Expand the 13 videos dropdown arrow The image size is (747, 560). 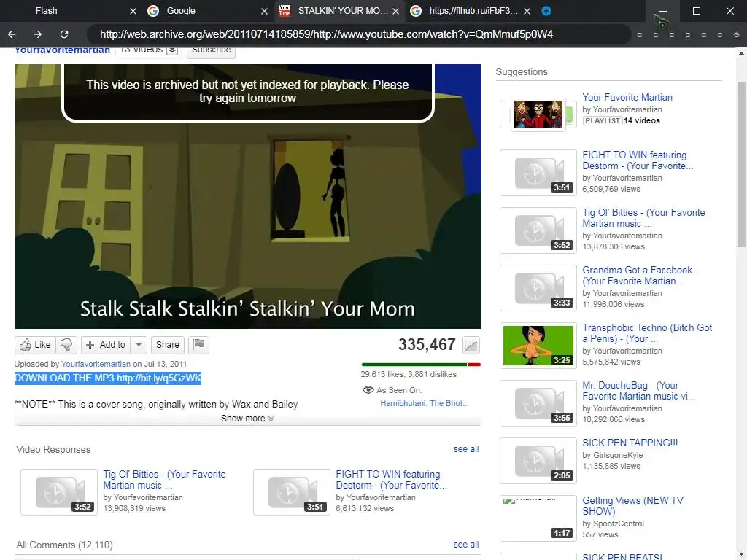pos(172,50)
